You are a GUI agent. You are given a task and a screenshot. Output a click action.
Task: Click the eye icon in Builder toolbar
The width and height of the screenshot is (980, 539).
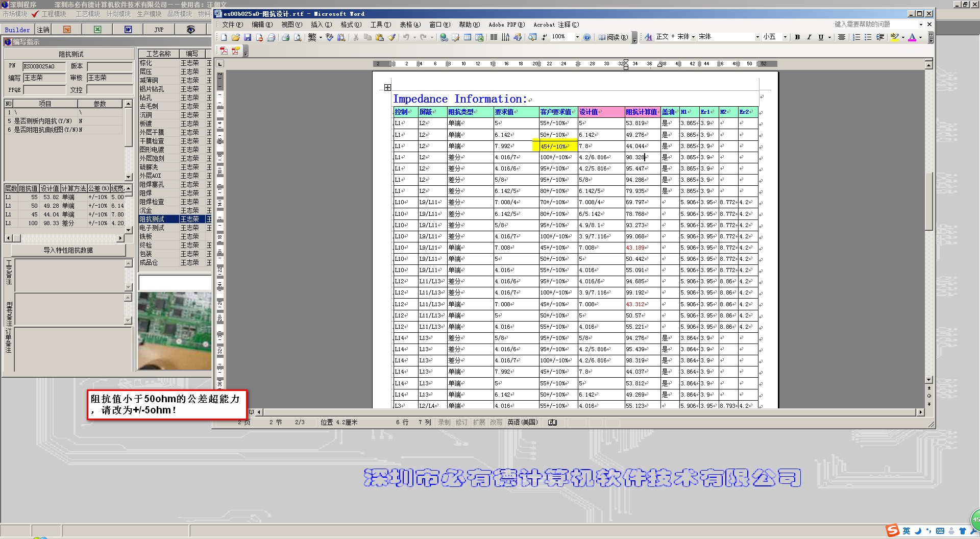tap(190, 30)
